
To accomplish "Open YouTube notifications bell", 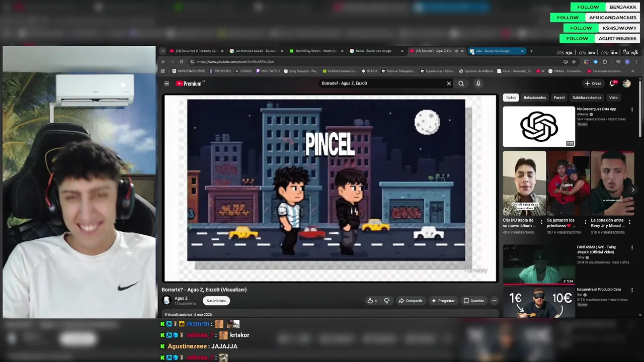I will (612, 83).
